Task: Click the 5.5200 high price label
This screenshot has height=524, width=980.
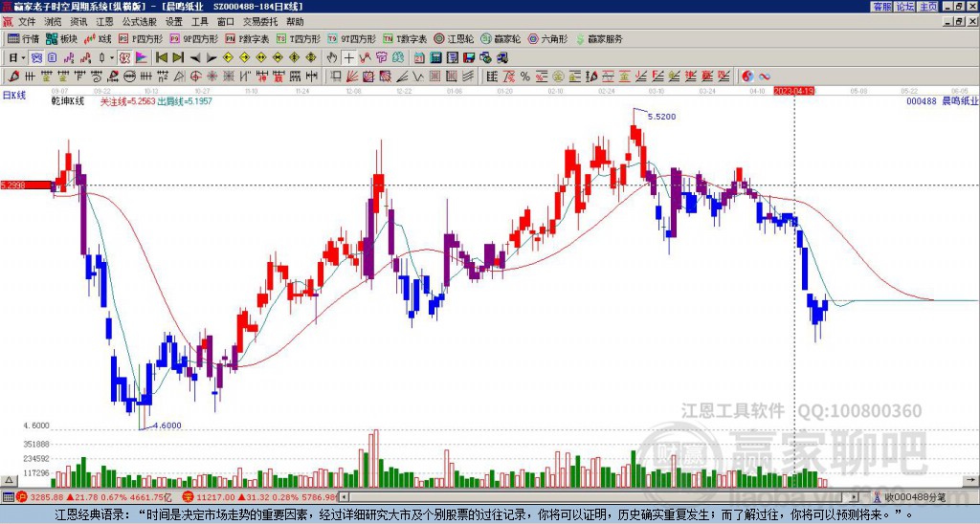Action: click(x=661, y=117)
